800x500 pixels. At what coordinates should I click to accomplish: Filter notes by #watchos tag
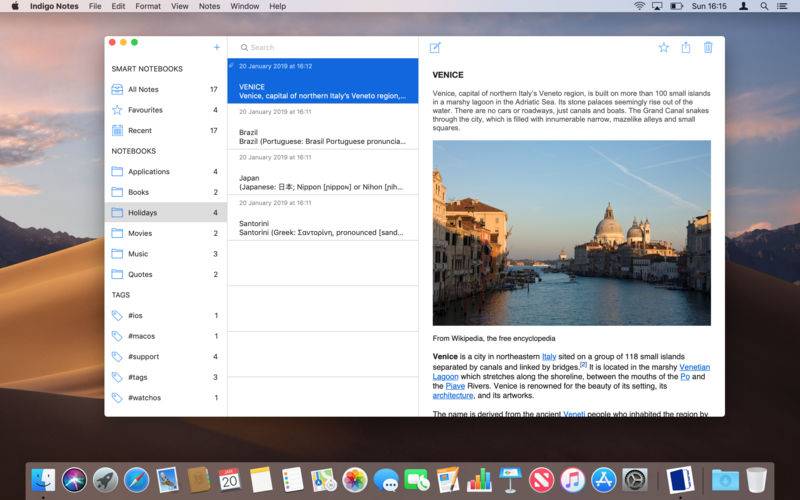coord(165,397)
